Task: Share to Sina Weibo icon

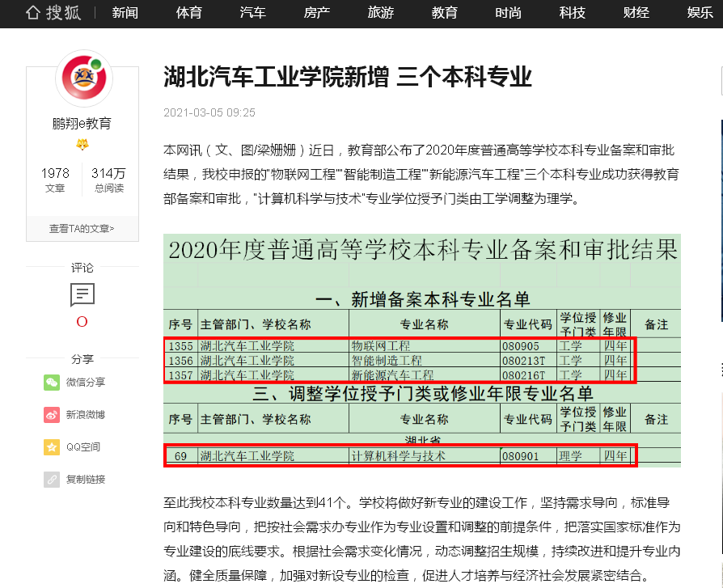Action: (52, 414)
